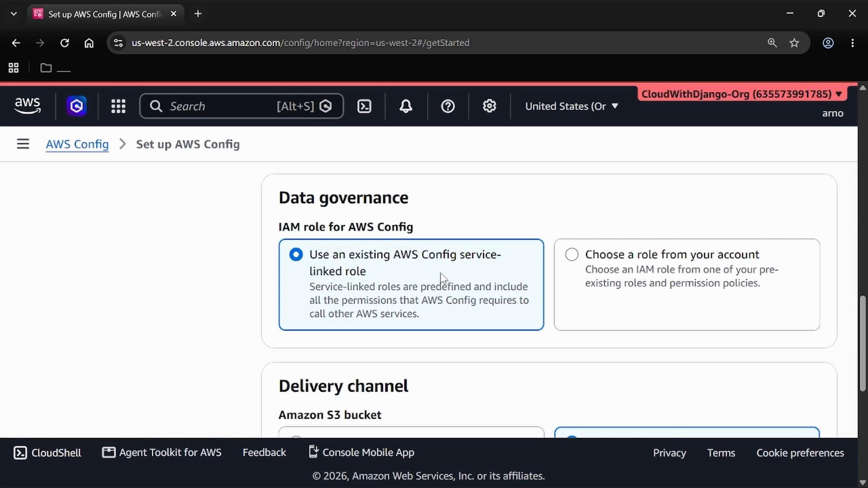
Task: Open the Console Mobile App link
Action: pos(361,452)
